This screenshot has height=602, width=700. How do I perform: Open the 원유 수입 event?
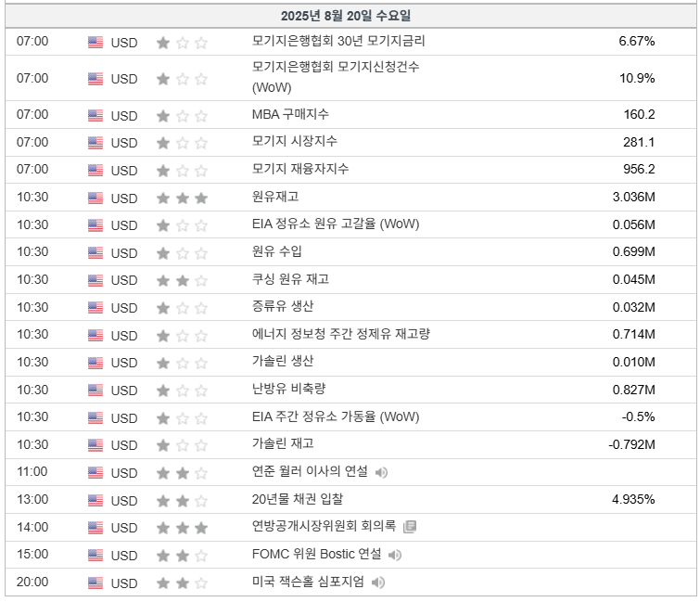pos(277,251)
